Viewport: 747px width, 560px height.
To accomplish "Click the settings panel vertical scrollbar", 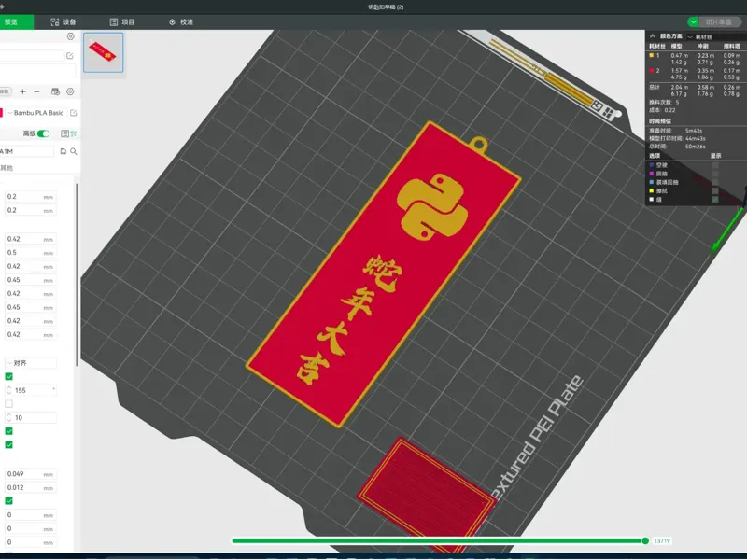I will click(x=77, y=275).
